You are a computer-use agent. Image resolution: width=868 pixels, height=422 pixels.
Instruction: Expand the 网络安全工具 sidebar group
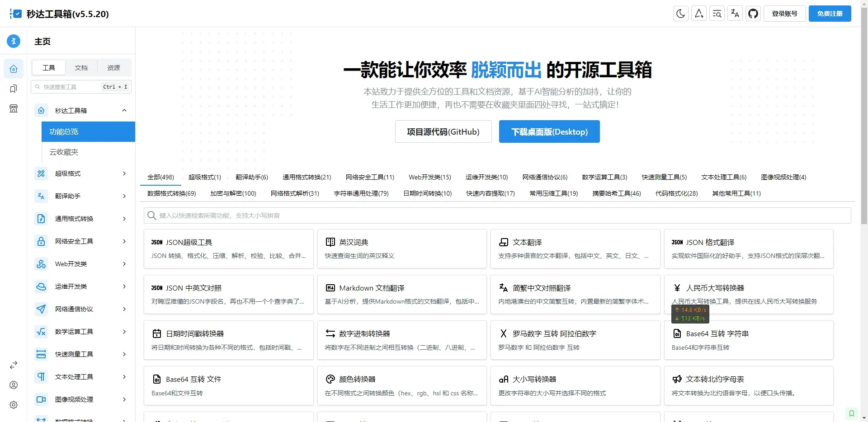click(124, 241)
